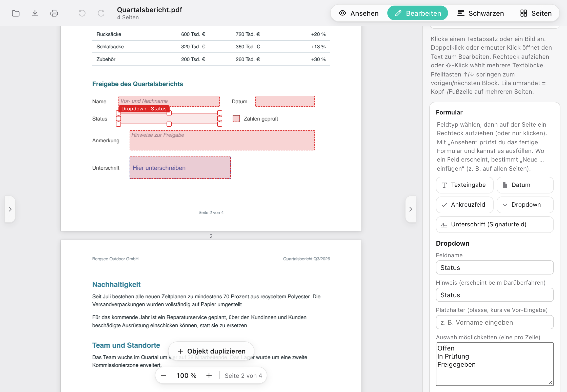This screenshot has height=392, width=567.
Task: Add a Texteingabe form field
Action: coord(464,185)
